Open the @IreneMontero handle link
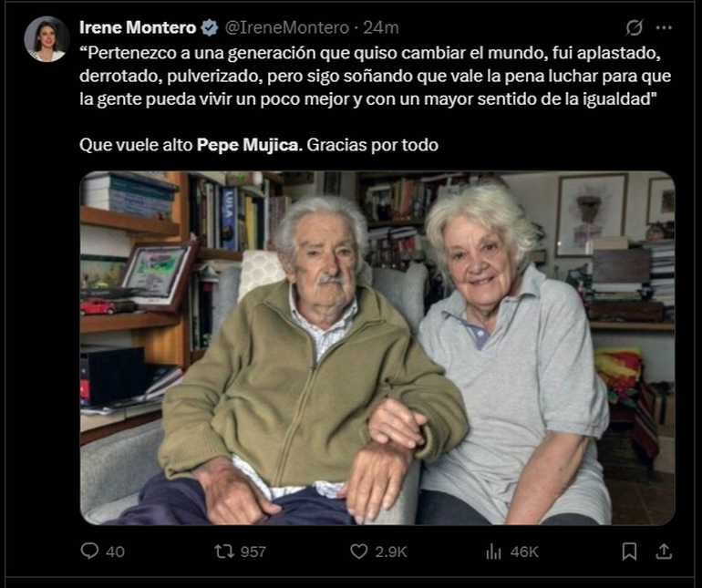 [x=286, y=27]
